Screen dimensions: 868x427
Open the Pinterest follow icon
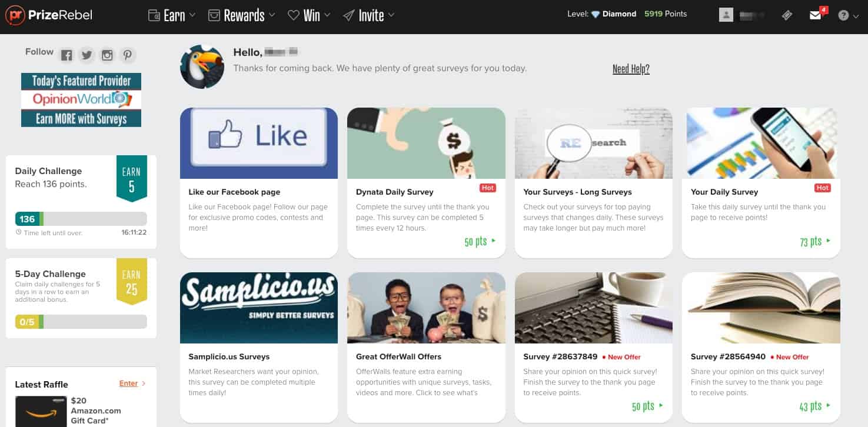(128, 55)
